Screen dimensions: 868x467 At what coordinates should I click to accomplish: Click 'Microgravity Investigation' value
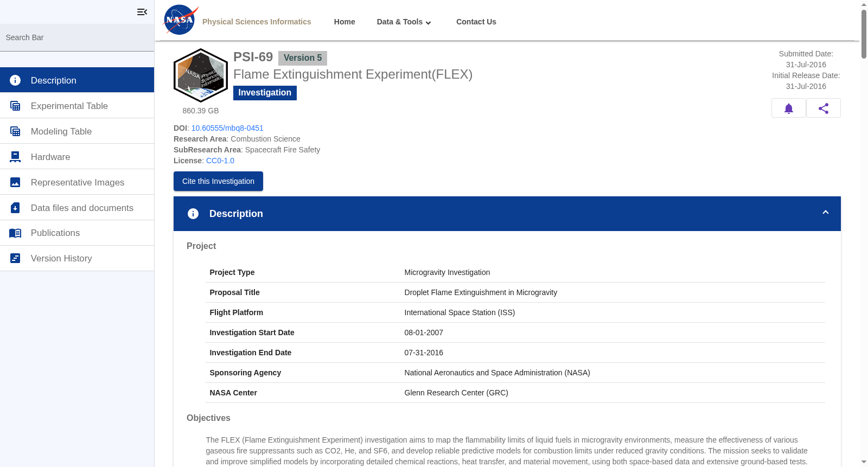click(447, 272)
